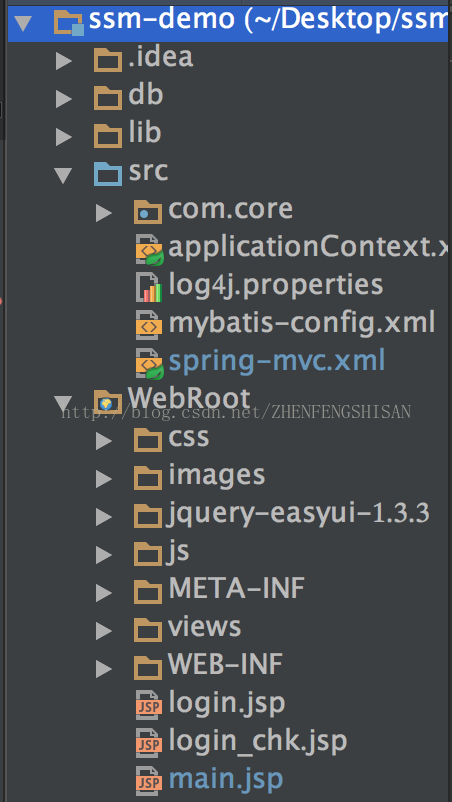Select the lib folder name
Image resolution: width=452 pixels, height=802 pixels.
coord(145,133)
